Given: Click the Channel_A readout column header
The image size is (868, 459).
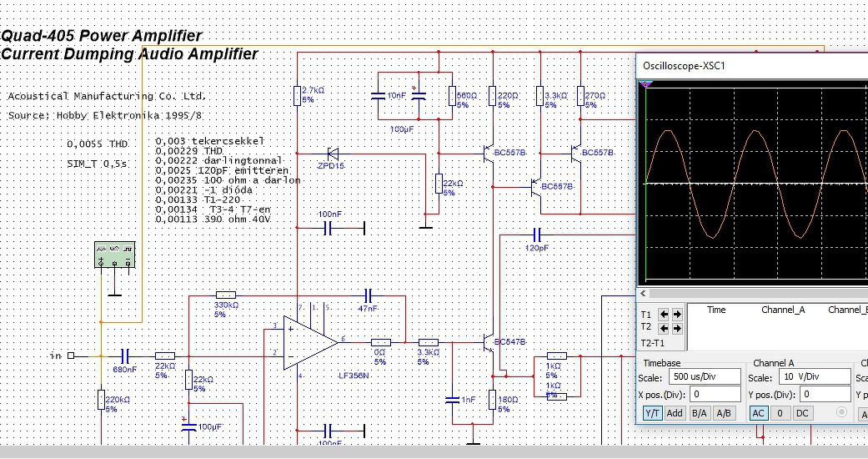Looking at the screenshot, I should [x=783, y=310].
